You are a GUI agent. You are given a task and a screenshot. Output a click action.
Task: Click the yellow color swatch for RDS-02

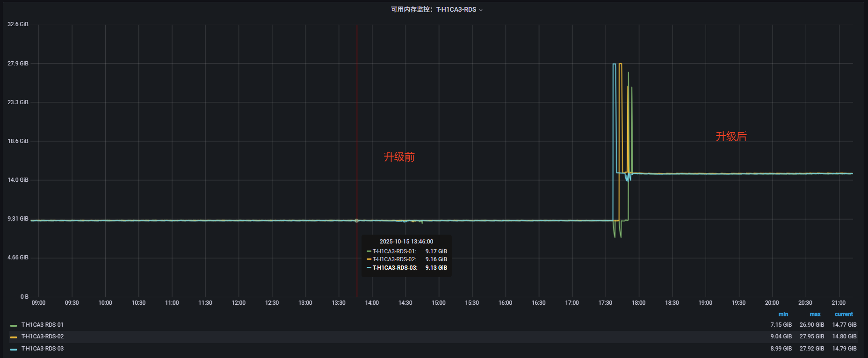click(x=14, y=337)
